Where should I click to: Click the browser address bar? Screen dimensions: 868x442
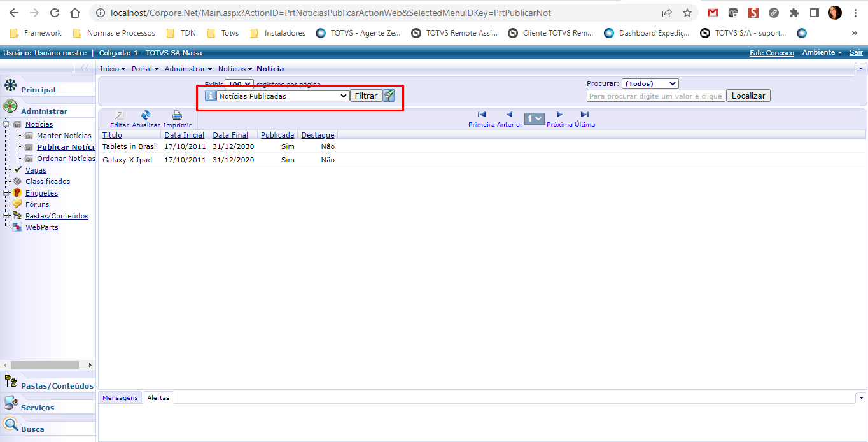(x=375, y=13)
